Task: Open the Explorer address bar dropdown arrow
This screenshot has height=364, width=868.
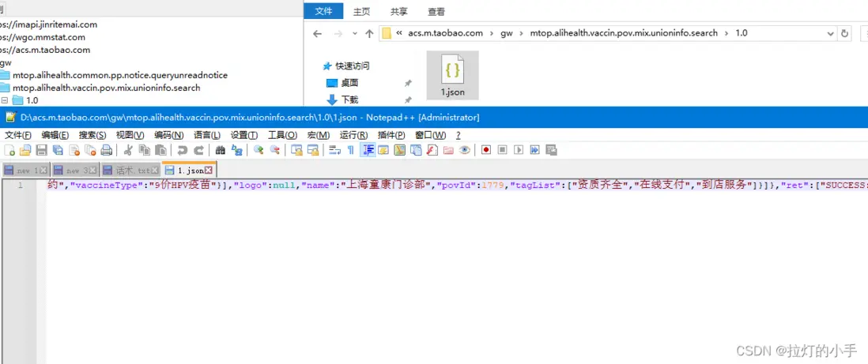Action: (830, 33)
